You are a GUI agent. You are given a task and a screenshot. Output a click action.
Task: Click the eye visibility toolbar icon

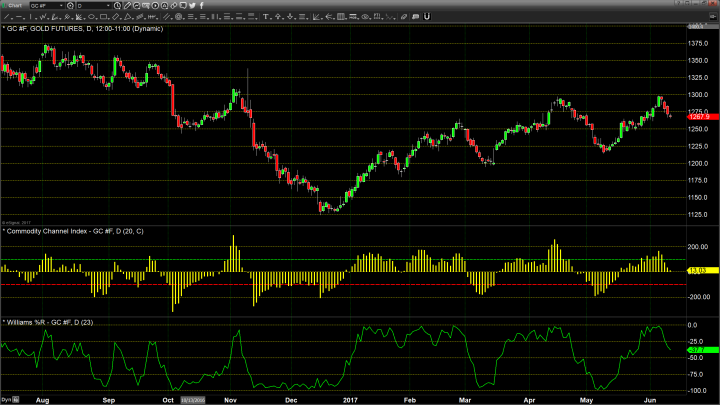click(365, 17)
